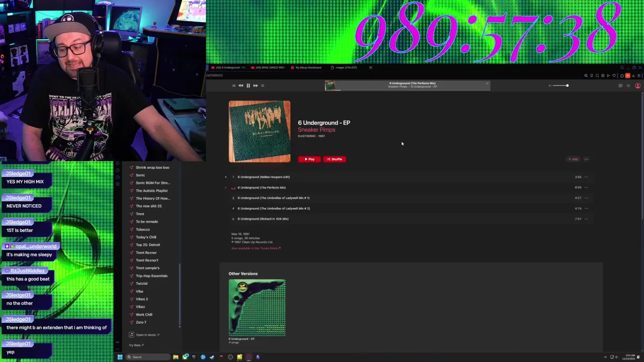Open File Explorer from the taskbar

tap(176, 357)
